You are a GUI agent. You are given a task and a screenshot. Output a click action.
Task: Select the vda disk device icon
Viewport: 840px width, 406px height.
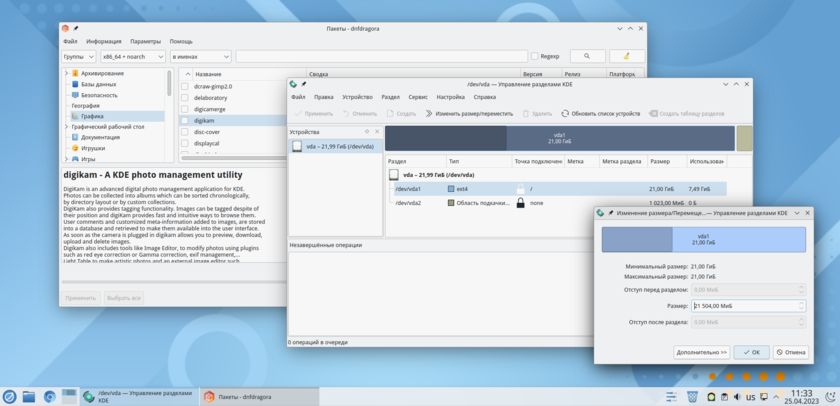(x=297, y=146)
